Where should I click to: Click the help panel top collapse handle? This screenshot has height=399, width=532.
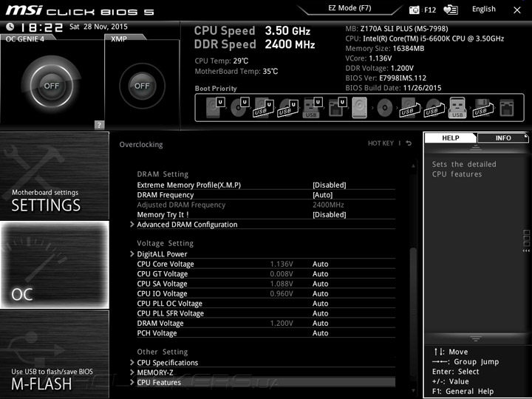(x=476, y=147)
